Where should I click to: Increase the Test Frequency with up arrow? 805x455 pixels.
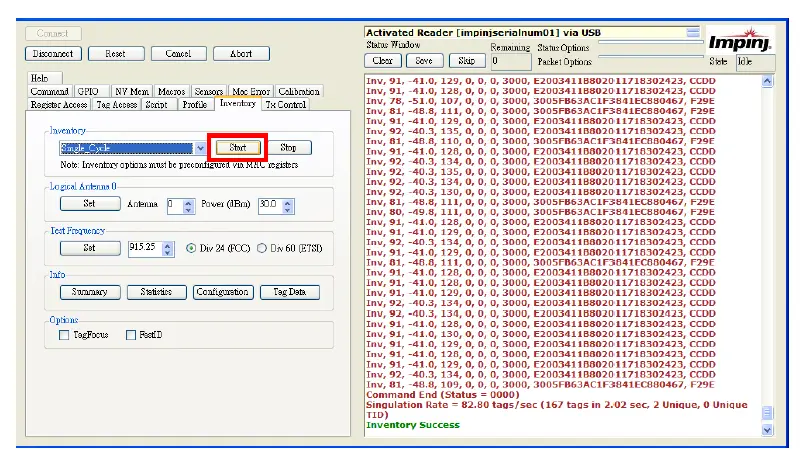point(167,244)
